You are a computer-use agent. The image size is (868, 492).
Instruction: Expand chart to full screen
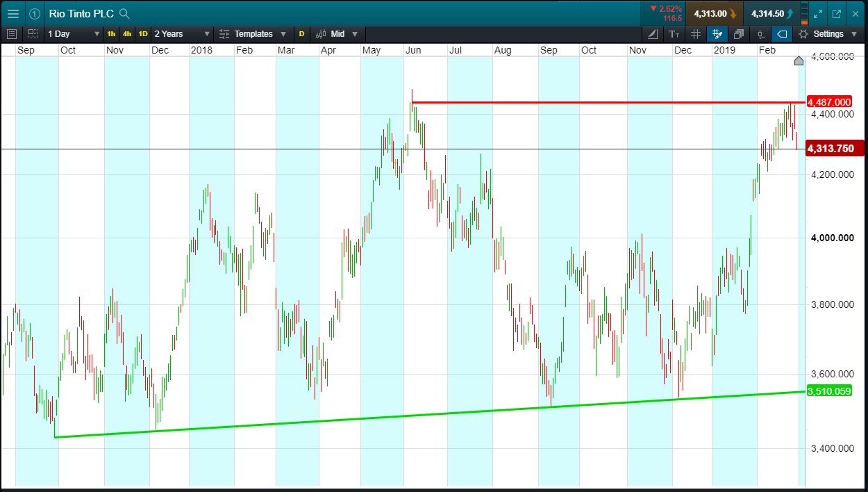click(x=818, y=13)
